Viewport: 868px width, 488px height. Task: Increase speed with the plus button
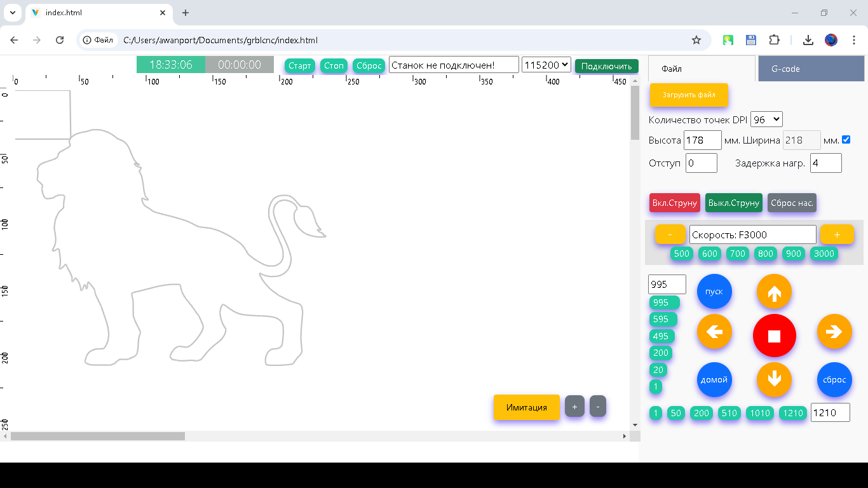tap(837, 234)
